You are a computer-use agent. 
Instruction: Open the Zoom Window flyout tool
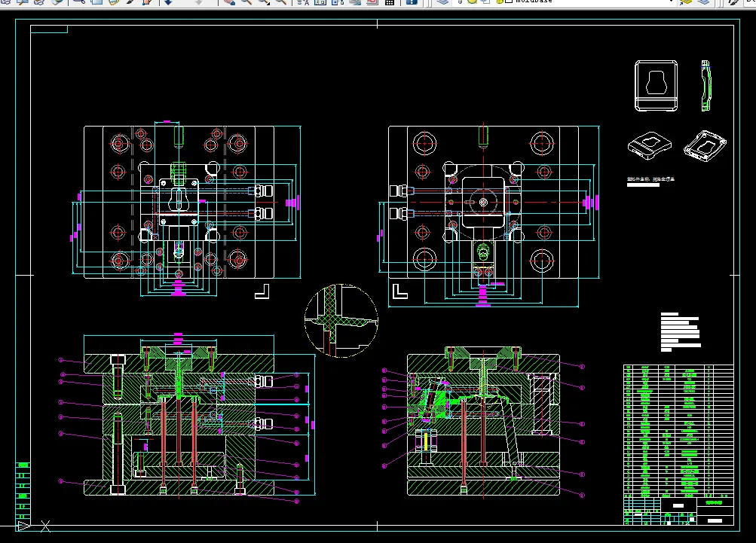click(x=264, y=2)
